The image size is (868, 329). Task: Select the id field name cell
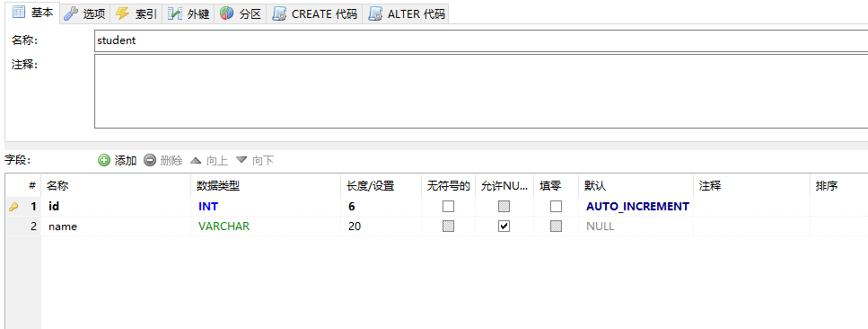point(117,207)
